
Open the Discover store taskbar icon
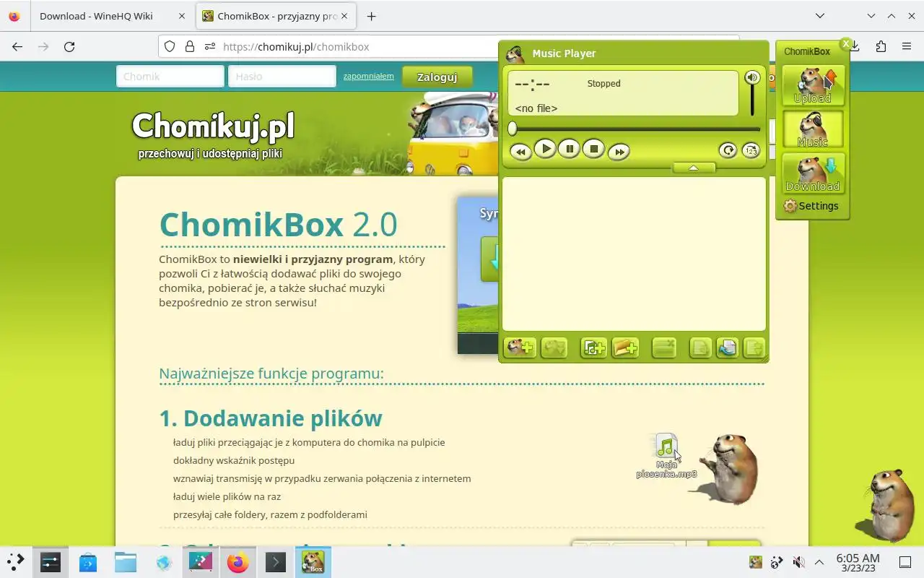click(x=88, y=561)
